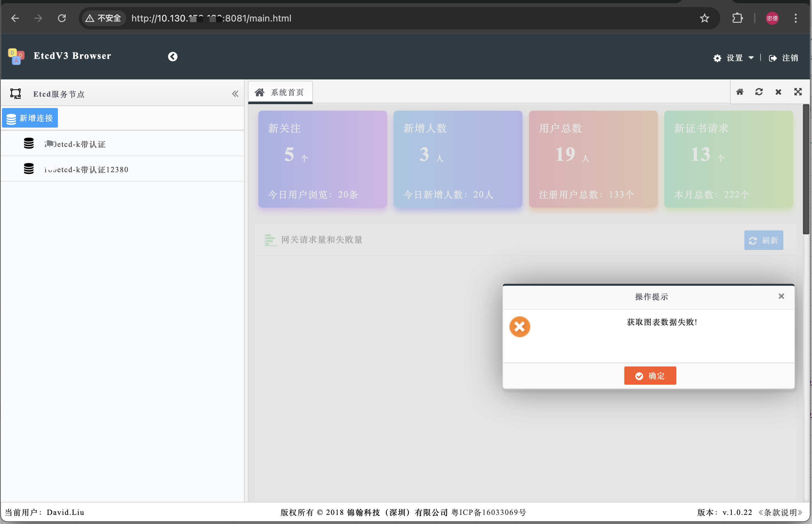812x524 pixels.
Task: Click the 新增连接 button
Action: coord(30,118)
